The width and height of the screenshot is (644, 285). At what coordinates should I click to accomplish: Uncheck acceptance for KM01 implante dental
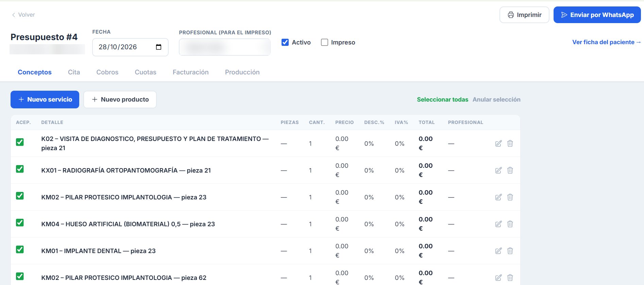tap(20, 249)
